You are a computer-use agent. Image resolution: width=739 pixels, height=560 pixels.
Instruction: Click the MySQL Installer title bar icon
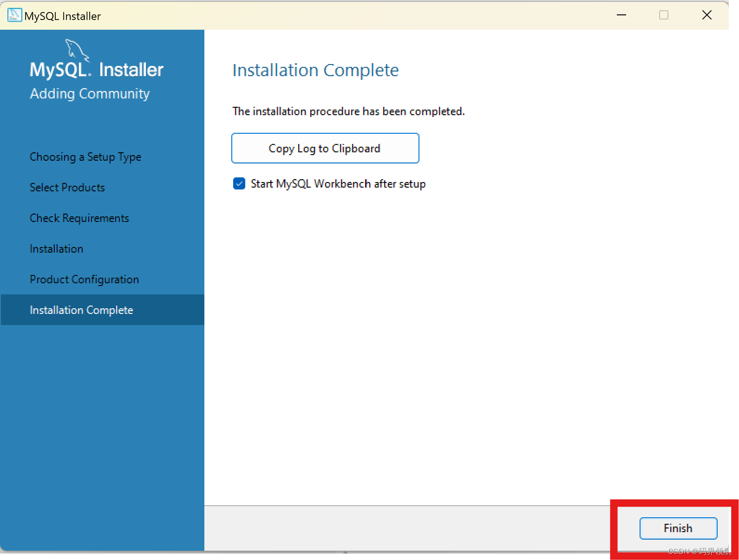pyautogui.click(x=14, y=15)
